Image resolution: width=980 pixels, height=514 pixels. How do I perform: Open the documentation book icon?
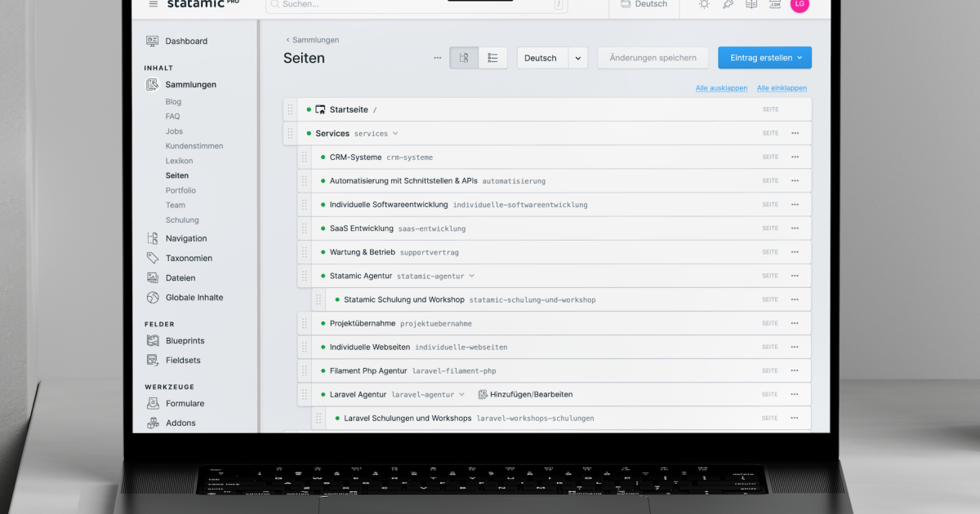(x=751, y=4)
